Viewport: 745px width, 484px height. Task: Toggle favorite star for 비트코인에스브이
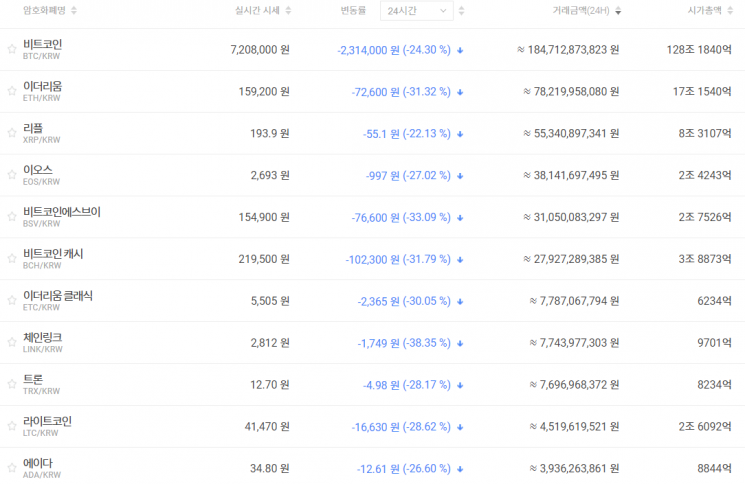[11, 216]
